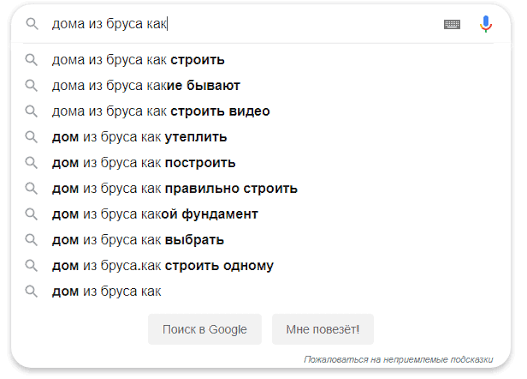Image resolution: width=527 pixels, height=379 pixels.
Task: Select last suggestion 'дом из бруса как'
Action: click(107, 291)
